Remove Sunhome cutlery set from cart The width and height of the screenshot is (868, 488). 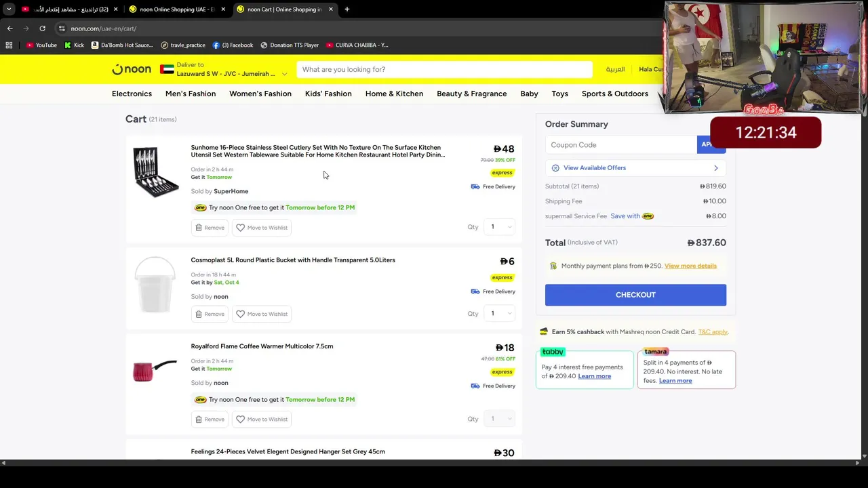point(210,228)
